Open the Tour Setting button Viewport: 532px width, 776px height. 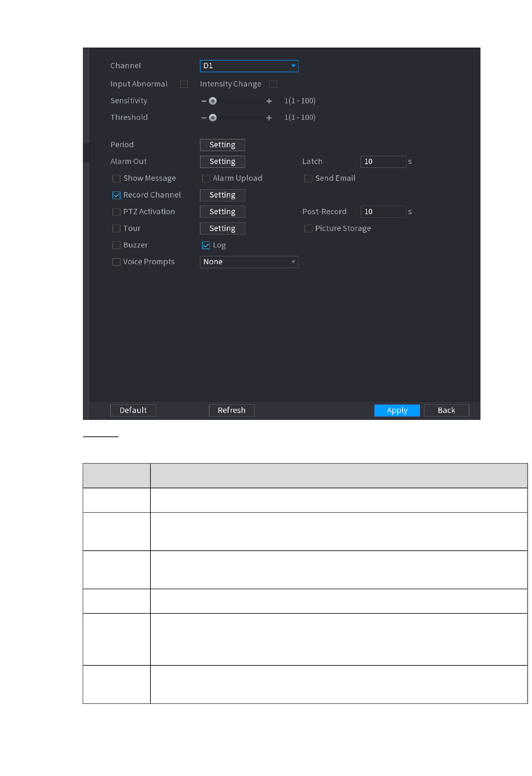pyautogui.click(x=222, y=228)
